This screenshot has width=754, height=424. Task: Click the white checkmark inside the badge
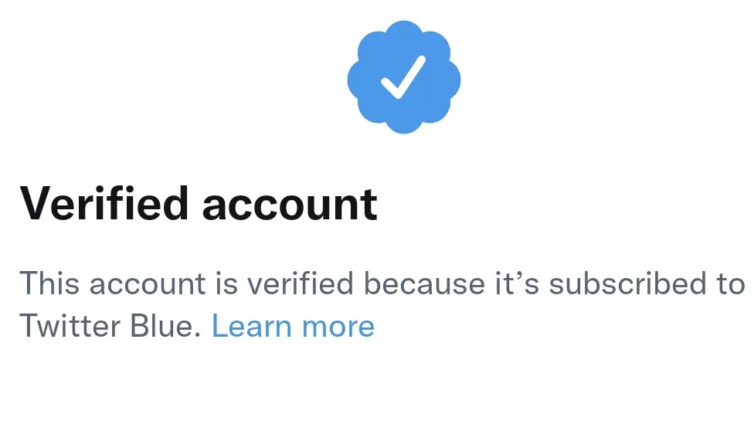(x=403, y=76)
